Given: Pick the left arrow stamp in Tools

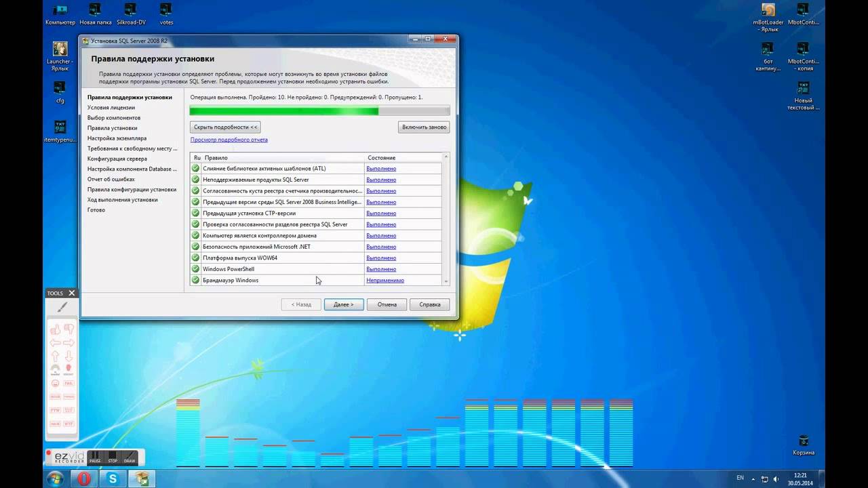Looking at the screenshot, I should [56, 343].
